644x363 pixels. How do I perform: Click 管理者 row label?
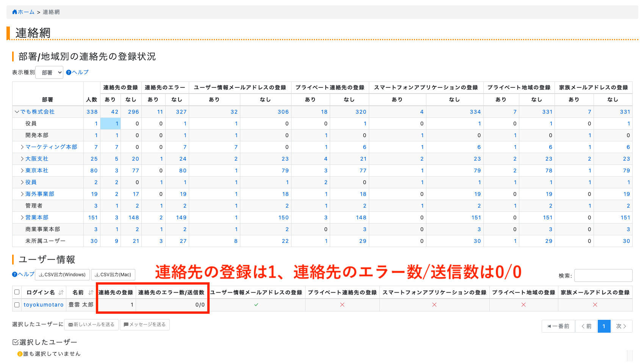(x=34, y=206)
